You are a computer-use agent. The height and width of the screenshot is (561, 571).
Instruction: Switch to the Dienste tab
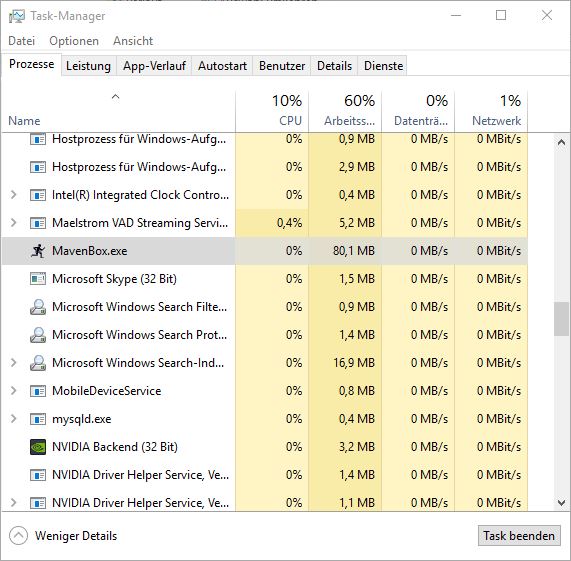coord(383,66)
